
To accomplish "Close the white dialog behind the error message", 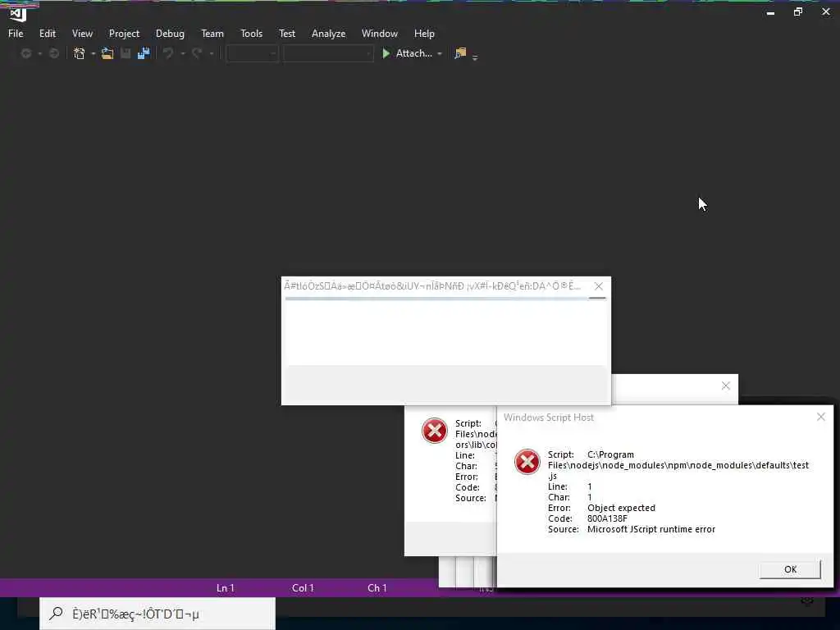I will click(725, 386).
